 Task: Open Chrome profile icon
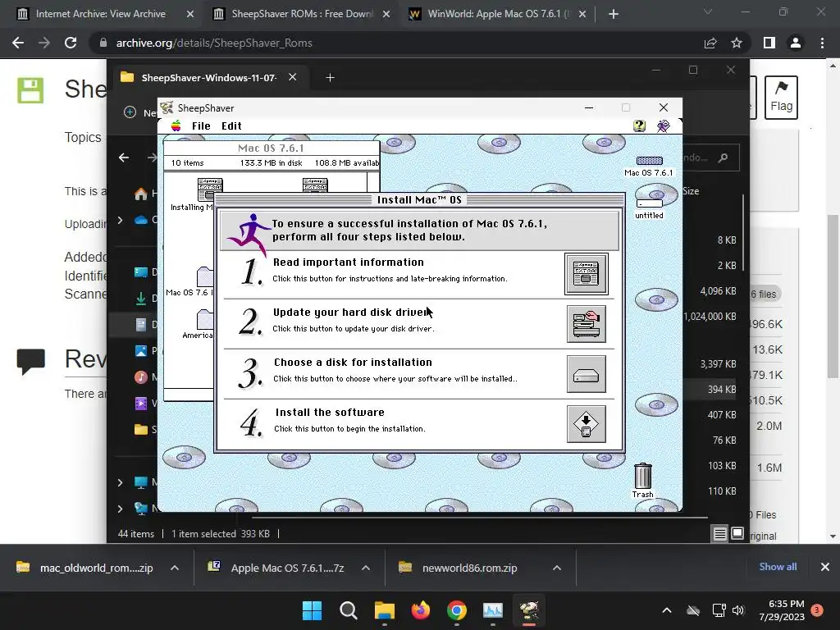point(796,43)
